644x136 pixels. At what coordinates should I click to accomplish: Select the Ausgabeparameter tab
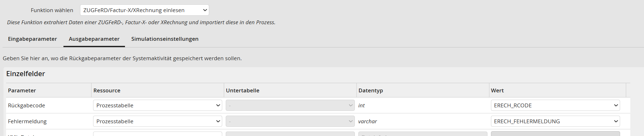94,39
